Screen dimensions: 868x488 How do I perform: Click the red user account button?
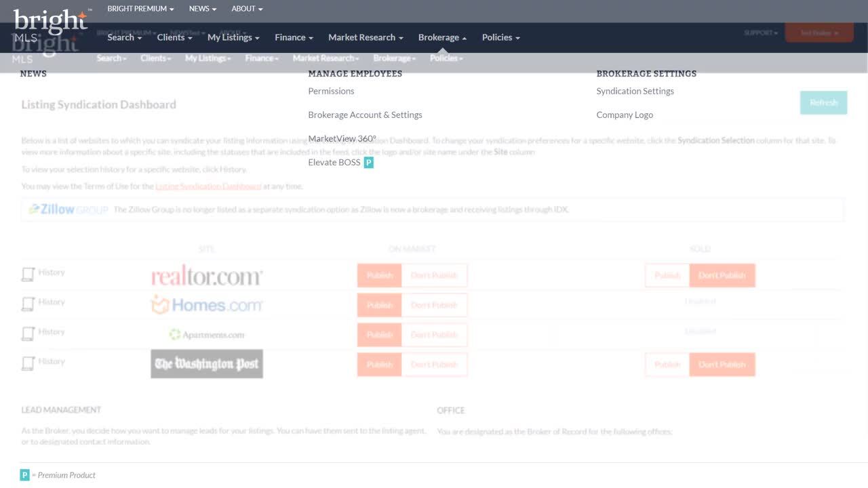819,33
